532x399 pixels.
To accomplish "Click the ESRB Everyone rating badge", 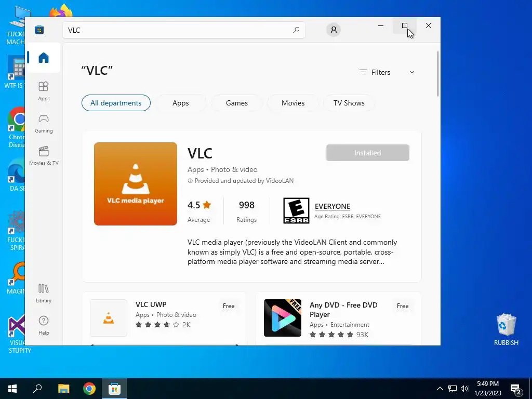I will [x=296, y=211].
